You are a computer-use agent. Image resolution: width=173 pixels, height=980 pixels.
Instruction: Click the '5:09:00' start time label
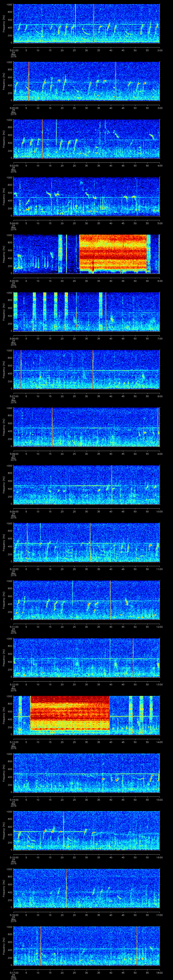(x=14, y=512)
